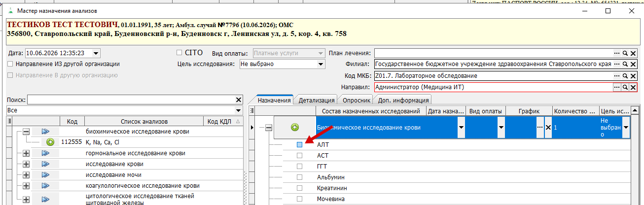Tick the Мочевина checkbox

[299, 199]
